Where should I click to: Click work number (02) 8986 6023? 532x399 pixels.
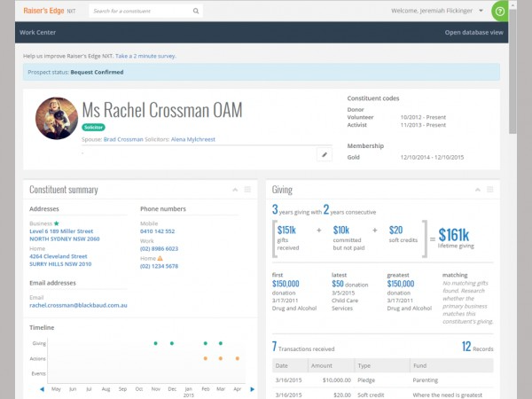point(159,248)
